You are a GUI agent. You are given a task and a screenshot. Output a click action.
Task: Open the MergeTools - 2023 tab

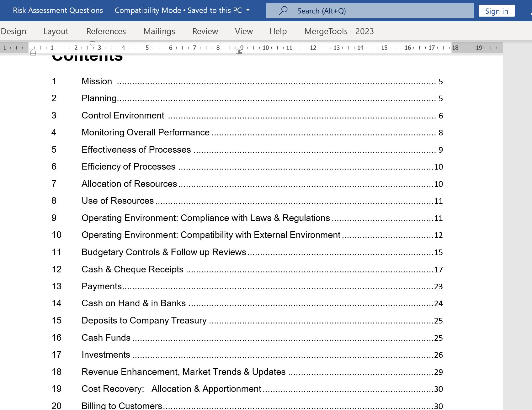[339, 31]
